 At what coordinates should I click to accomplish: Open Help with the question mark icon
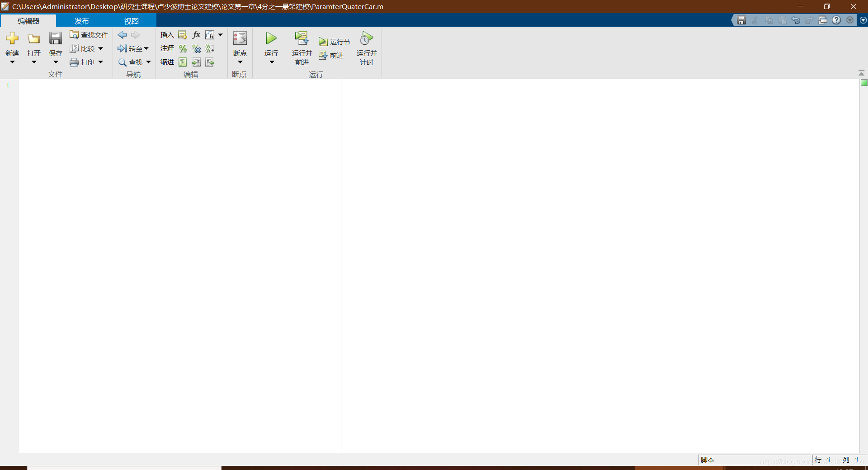[x=836, y=20]
